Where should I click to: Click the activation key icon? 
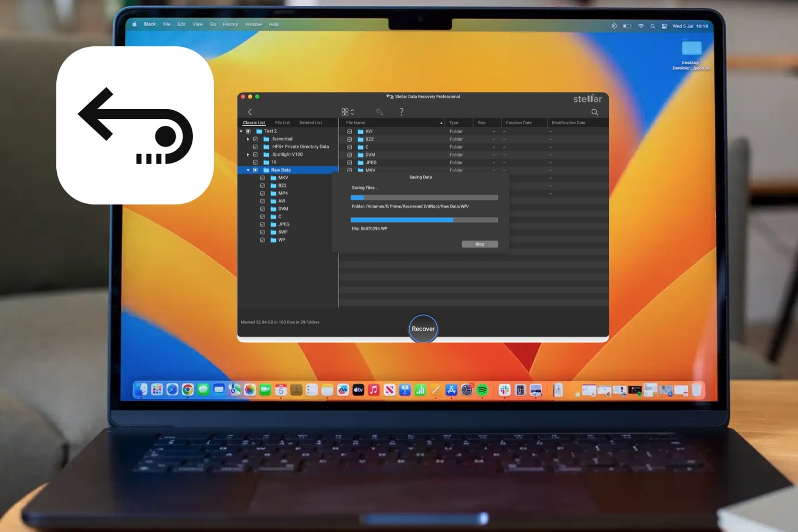coord(379,112)
